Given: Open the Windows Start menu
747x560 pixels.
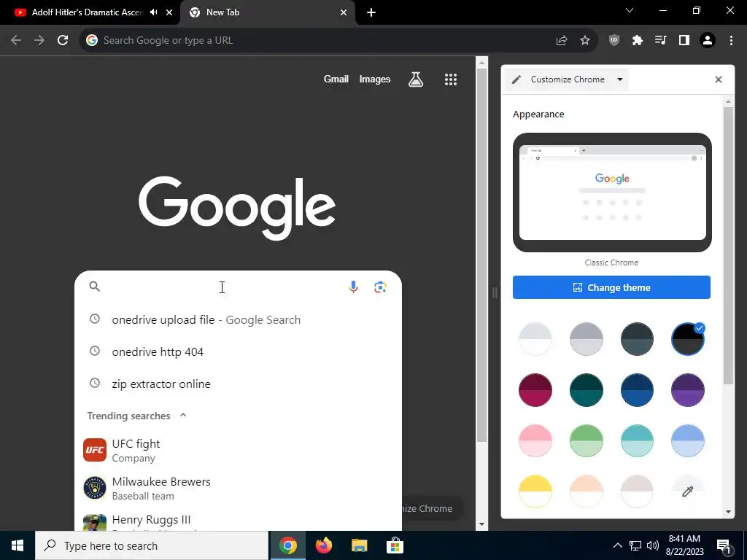Looking at the screenshot, I should point(18,545).
